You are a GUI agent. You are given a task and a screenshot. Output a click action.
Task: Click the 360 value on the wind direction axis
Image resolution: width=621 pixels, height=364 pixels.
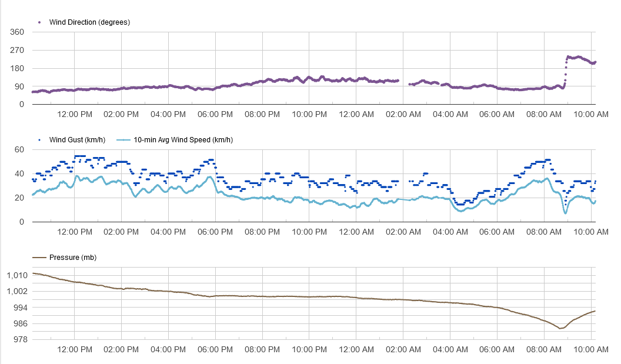[x=17, y=32]
